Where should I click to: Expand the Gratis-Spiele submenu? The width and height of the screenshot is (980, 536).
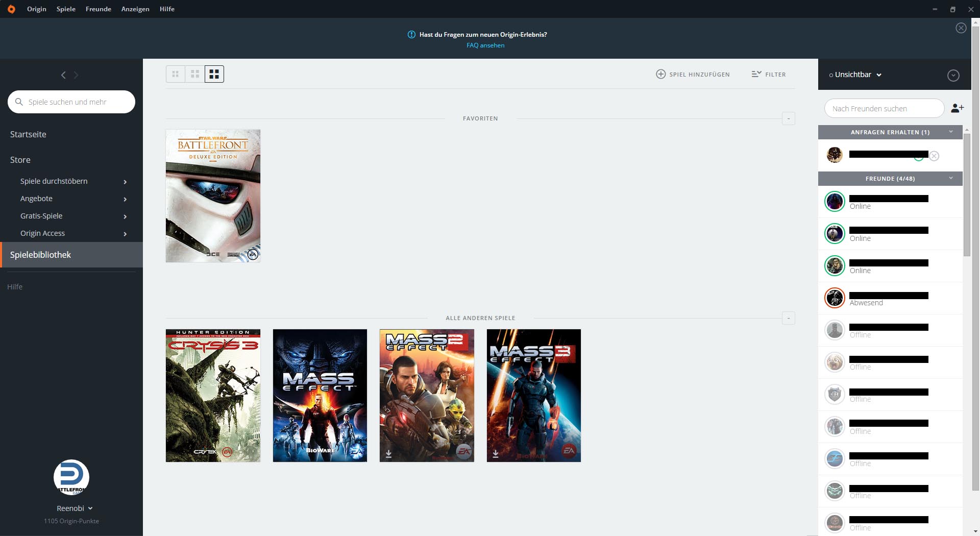click(x=125, y=216)
